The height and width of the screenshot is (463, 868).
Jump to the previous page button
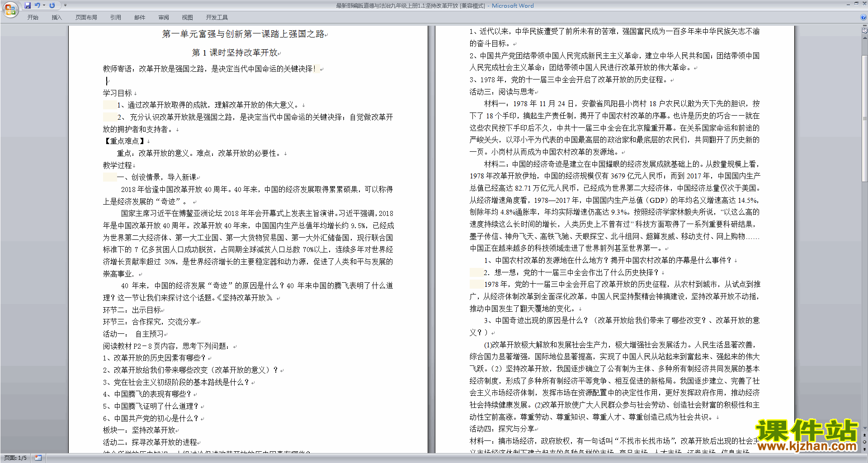click(x=864, y=435)
